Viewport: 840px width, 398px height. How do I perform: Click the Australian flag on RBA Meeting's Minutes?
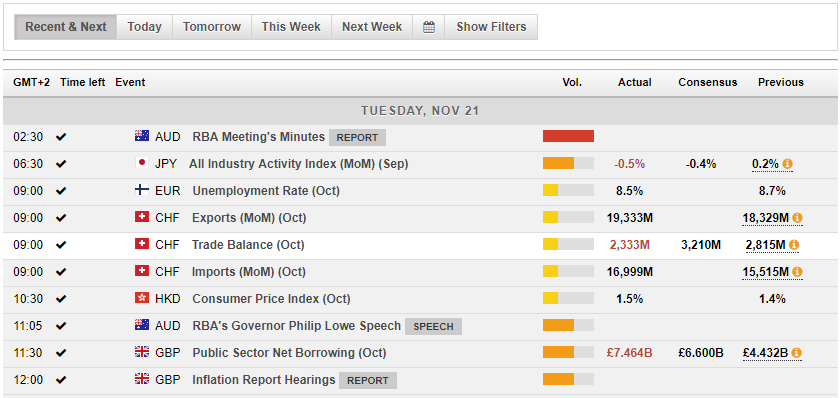142,137
